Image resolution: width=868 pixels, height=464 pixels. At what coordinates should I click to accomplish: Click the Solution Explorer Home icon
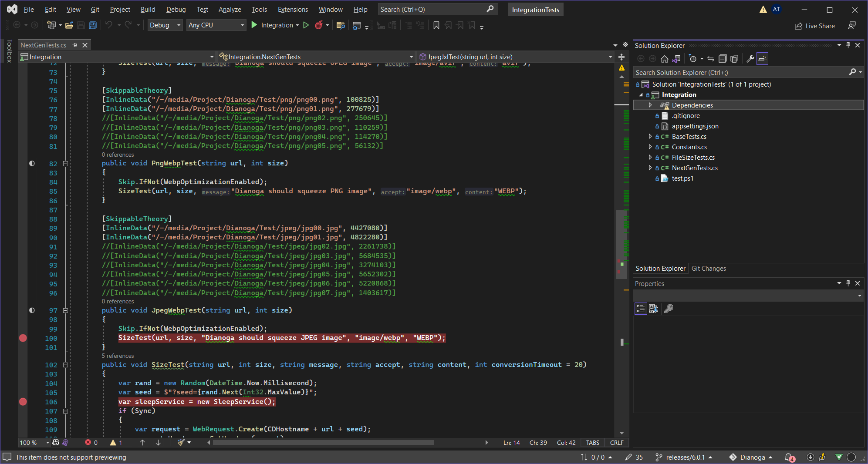pyautogui.click(x=664, y=59)
